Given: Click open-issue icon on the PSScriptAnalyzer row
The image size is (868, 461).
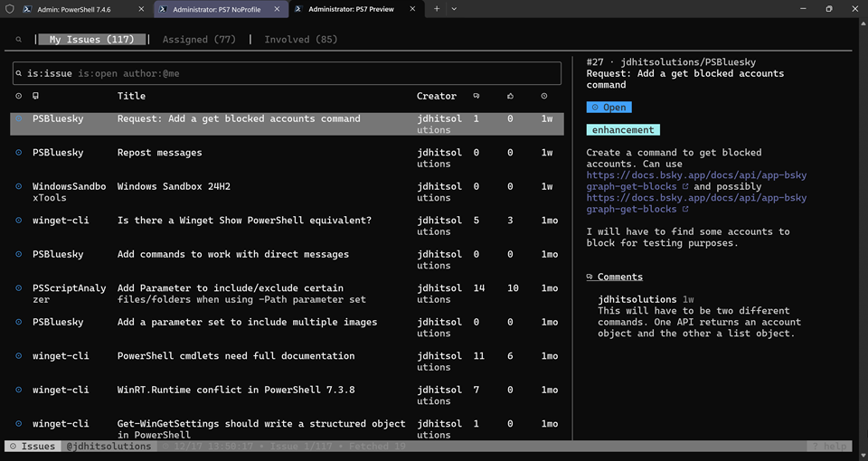Looking at the screenshot, I should point(19,287).
